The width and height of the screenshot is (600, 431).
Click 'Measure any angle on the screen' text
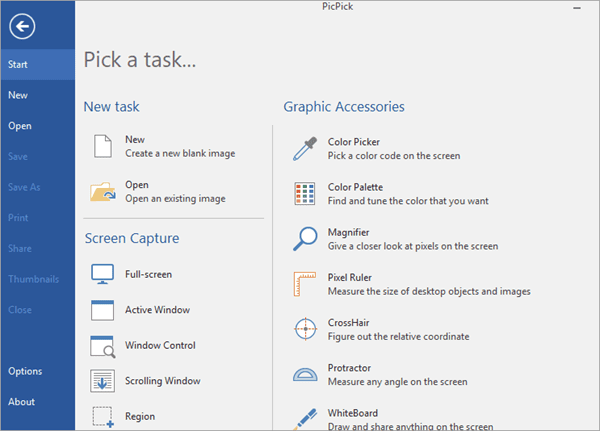coord(398,382)
